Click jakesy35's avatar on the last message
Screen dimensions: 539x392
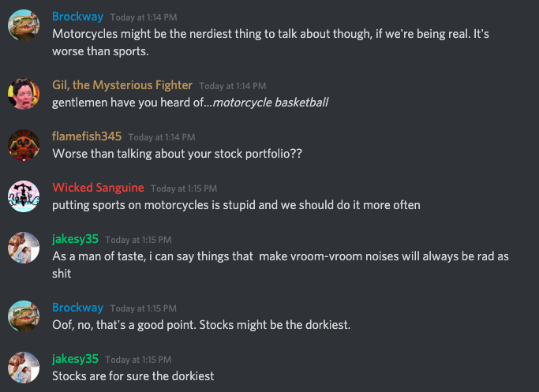click(24, 368)
